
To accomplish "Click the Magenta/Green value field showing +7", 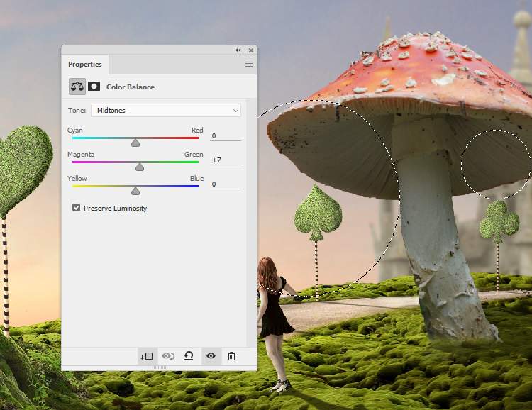I will point(225,160).
